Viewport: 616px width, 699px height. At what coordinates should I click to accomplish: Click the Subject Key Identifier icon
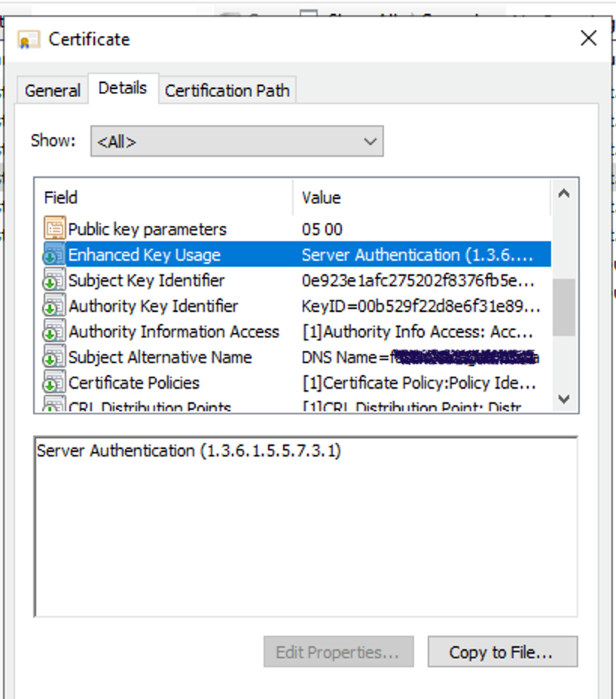point(54,280)
